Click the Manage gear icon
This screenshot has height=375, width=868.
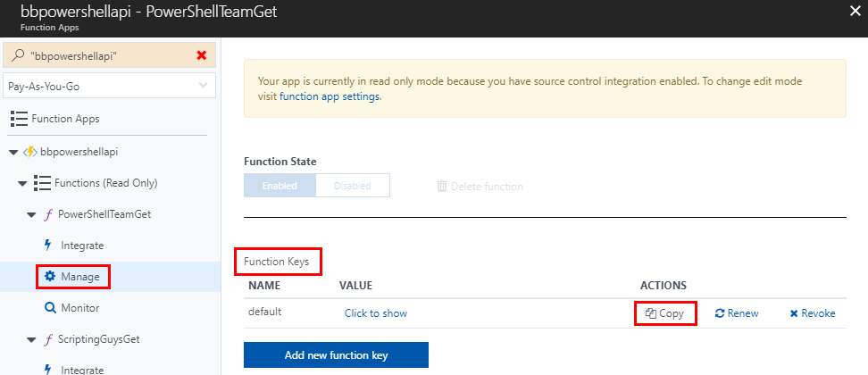point(50,277)
